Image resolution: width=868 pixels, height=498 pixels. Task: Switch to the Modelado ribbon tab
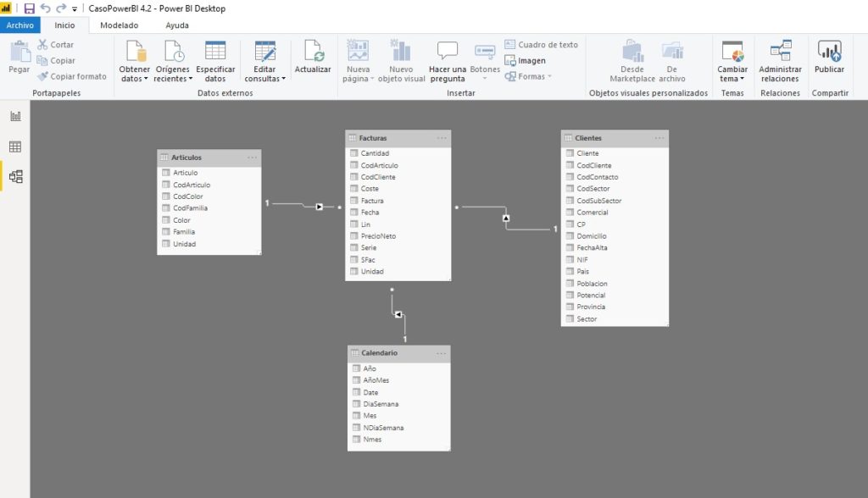point(119,25)
